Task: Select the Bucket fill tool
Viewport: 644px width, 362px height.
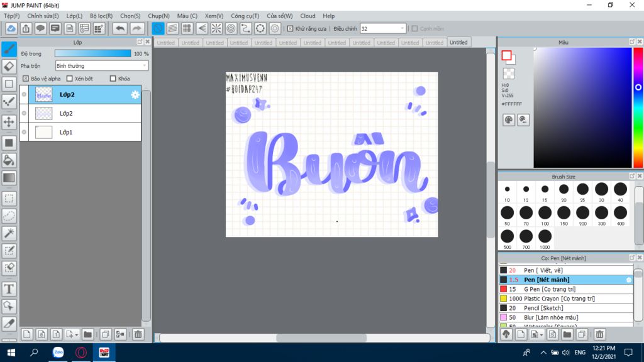Action: [x=9, y=160]
